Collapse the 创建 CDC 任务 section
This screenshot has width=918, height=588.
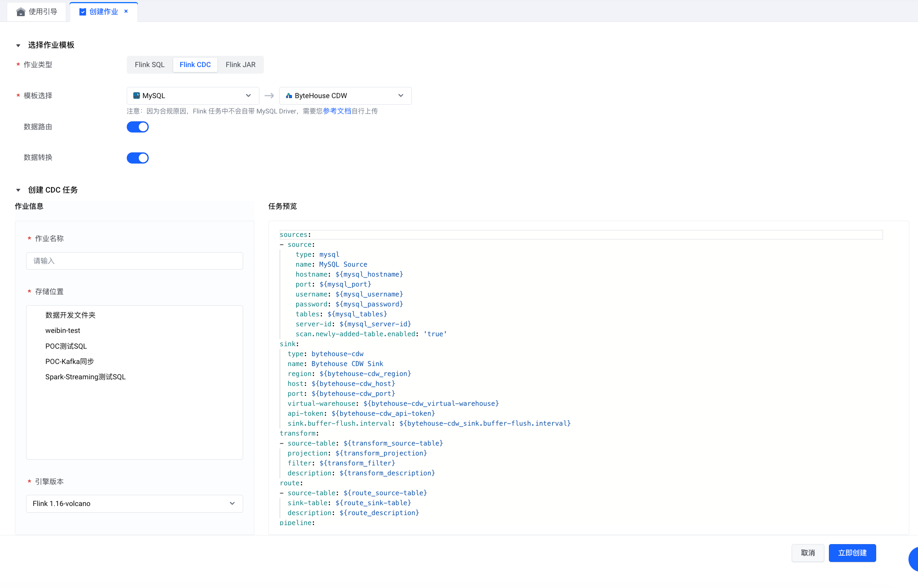pos(18,190)
